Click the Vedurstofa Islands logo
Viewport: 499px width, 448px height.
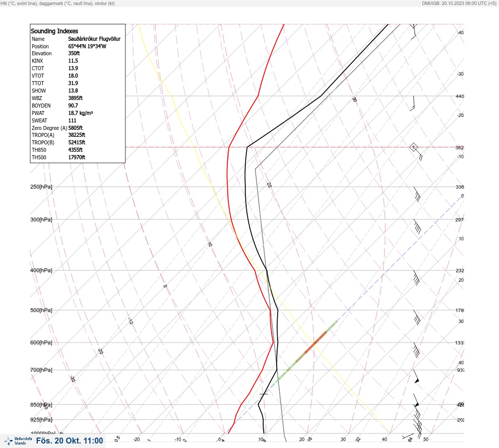click(18, 441)
